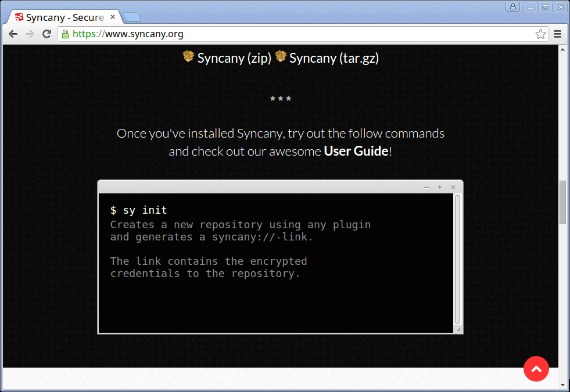
Task: Maximize the browser window
Action: [x=546, y=7]
